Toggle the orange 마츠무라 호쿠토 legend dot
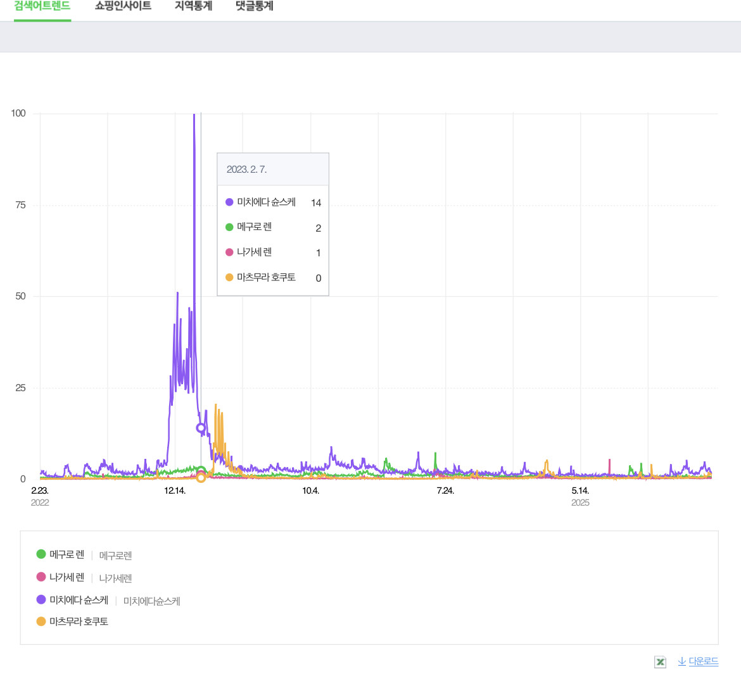741x700 pixels. coord(41,621)
